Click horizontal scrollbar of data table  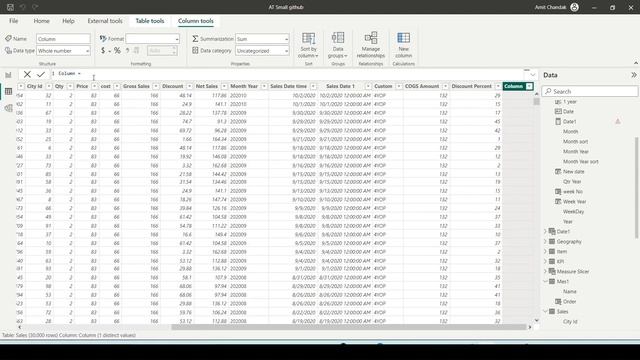tap(349, 327)
